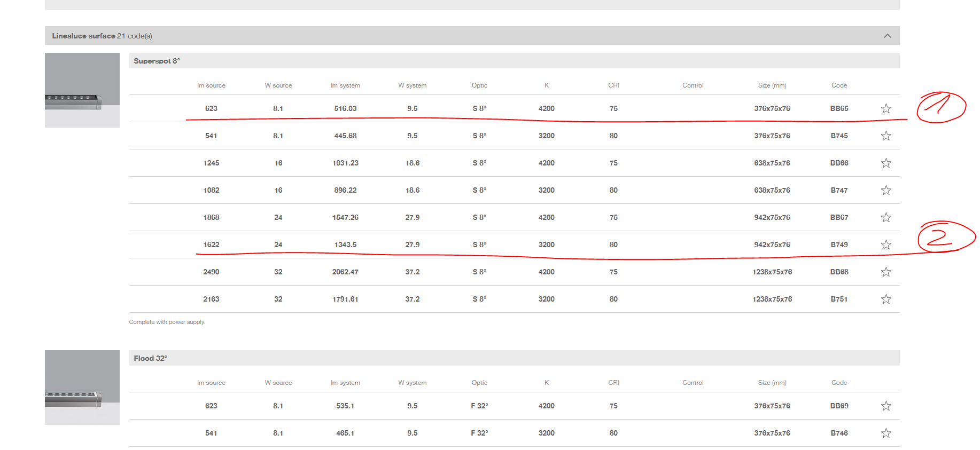Click favorite star for code BB66
The height and width of the screenshot is (450, 980).
[x=885, y=163]
